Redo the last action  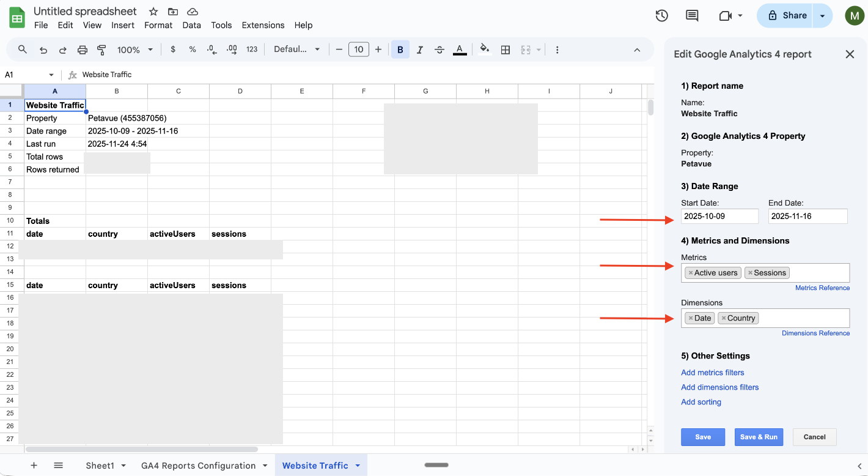tap(63, 50)
